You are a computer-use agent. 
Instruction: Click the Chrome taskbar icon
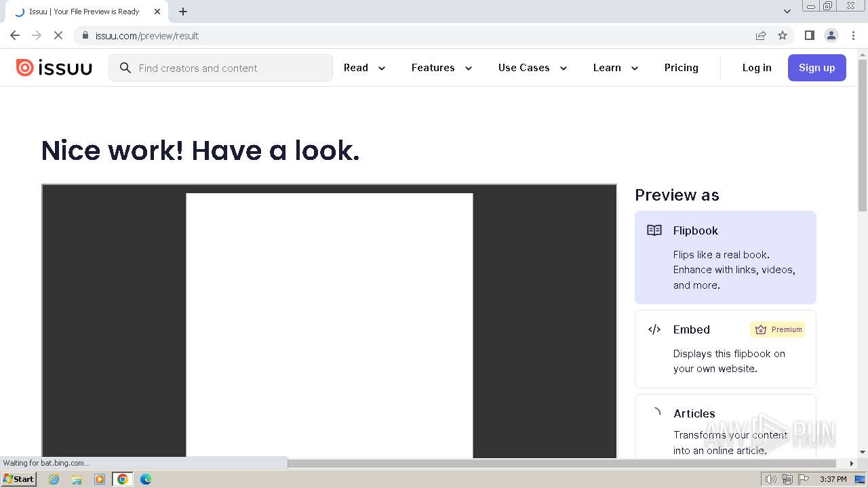123,479
